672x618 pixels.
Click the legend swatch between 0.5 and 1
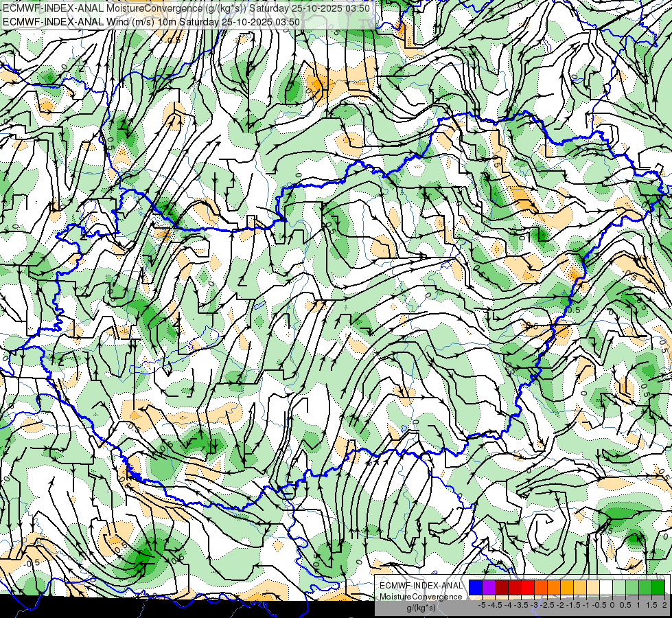pyautogui.click(x=632, y=587)
